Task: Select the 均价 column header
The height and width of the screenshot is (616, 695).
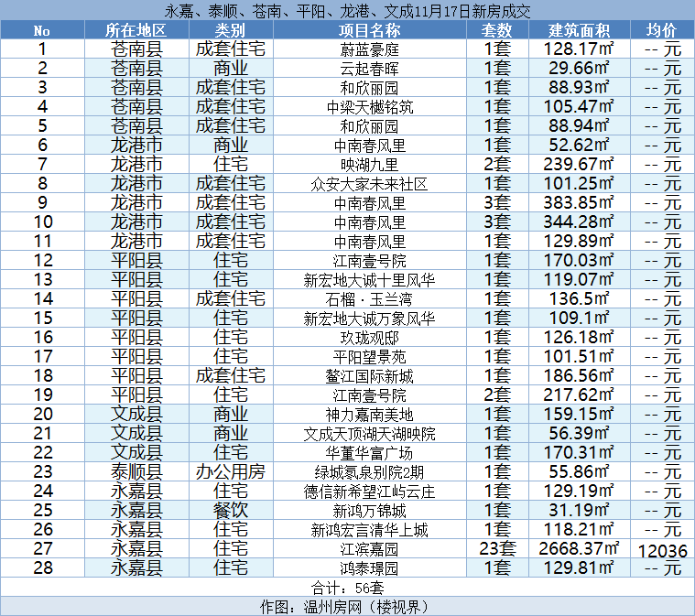Action: click(x=662, y=30)
